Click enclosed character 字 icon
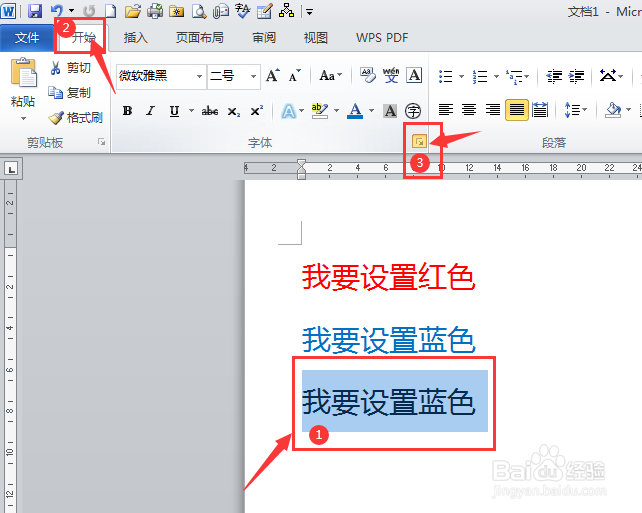The image size is (642, 513). (413, 111)
